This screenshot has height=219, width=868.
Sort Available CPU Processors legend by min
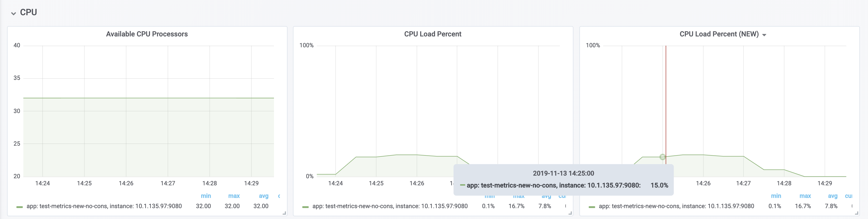coord(206,196)
